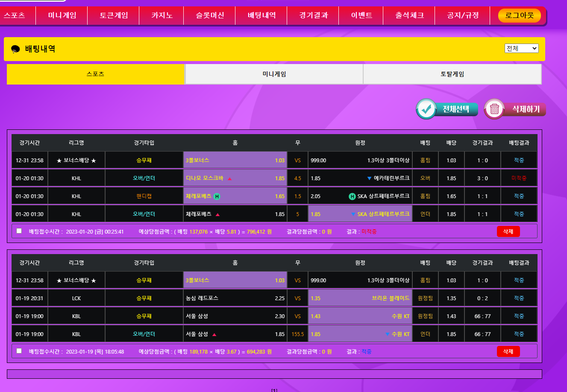Click the 로그아웃 button
The image size is (567, 392).
click(x=519, y=16)
